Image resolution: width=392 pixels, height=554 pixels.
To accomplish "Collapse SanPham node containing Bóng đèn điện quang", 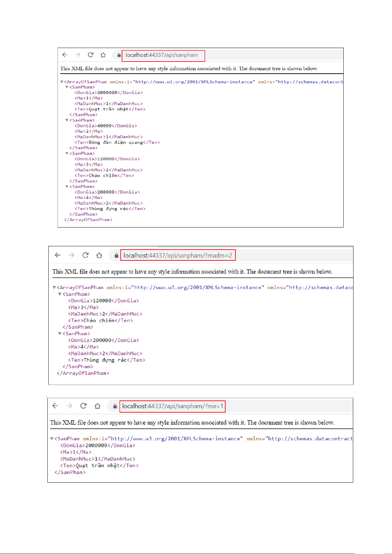I will click(x=67, y=120).
